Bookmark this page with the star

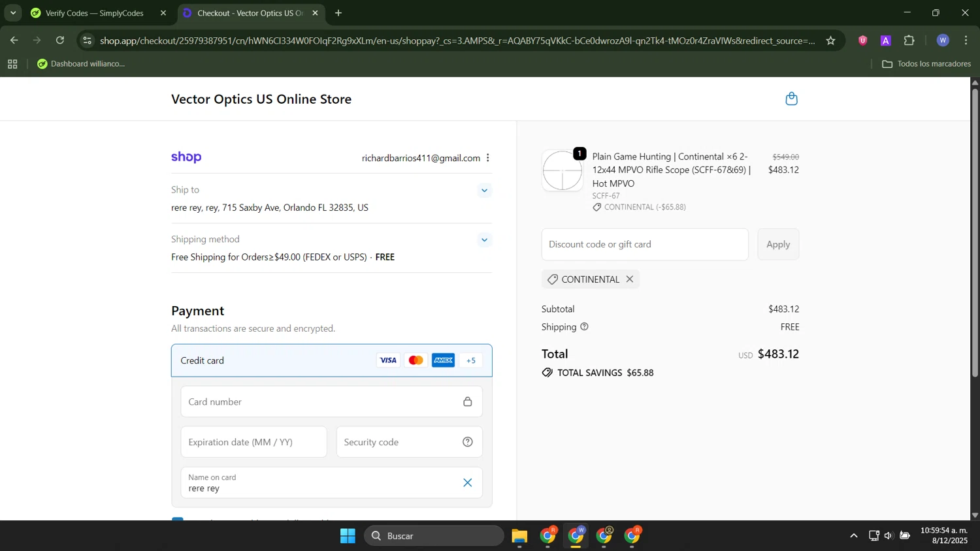[x=830, y=40]
